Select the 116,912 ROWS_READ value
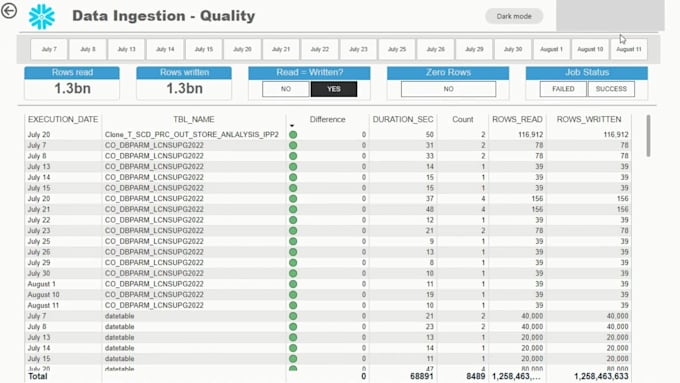The width and height of the screenshot is (680, 383). coord(530,135)
